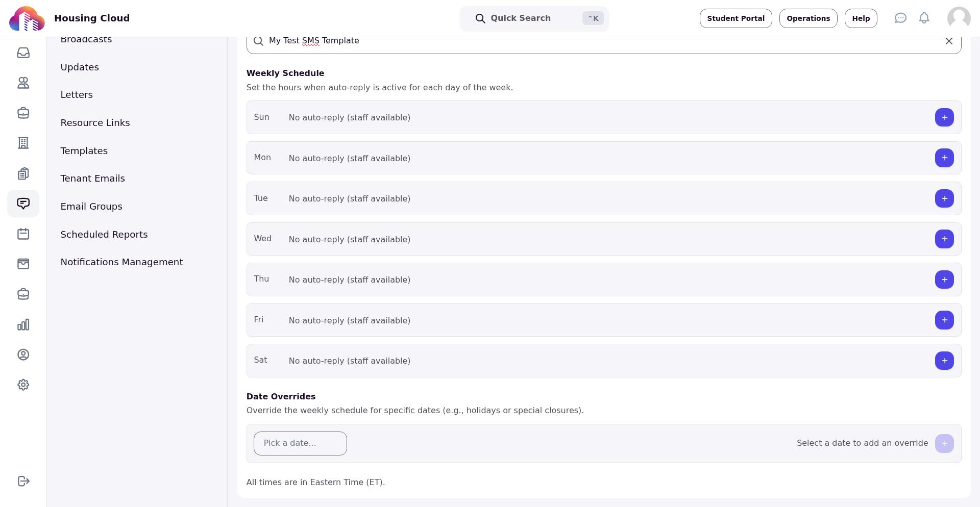Open Email Groups in the sidebar
The height and width of the screenshot is (507, 980).
coord(91,207)
